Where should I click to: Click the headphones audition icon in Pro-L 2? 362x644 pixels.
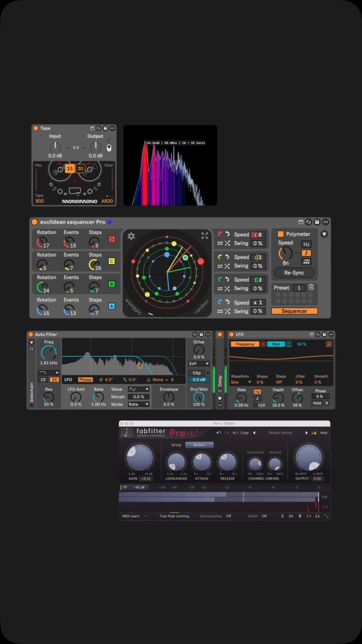[x=317, y=516]
